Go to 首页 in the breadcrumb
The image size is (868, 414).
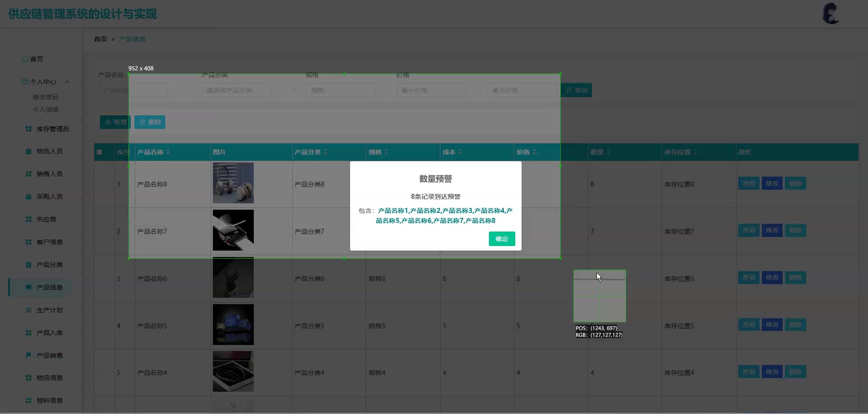[100, 39]
